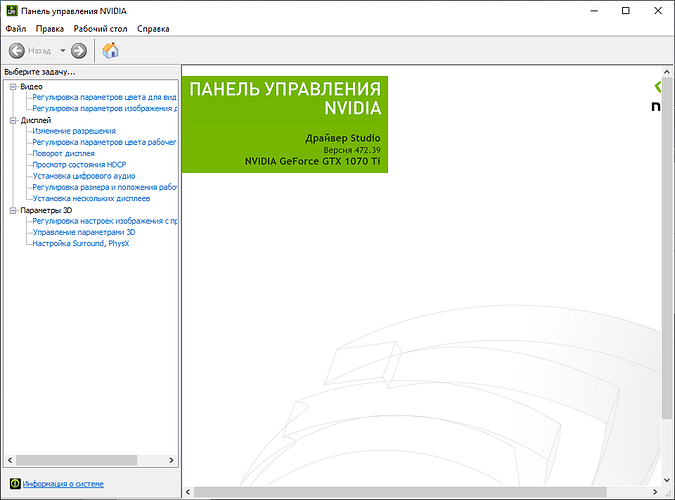
Task: Click main pane scroll-up arrow
Action: tap(667, 72)
